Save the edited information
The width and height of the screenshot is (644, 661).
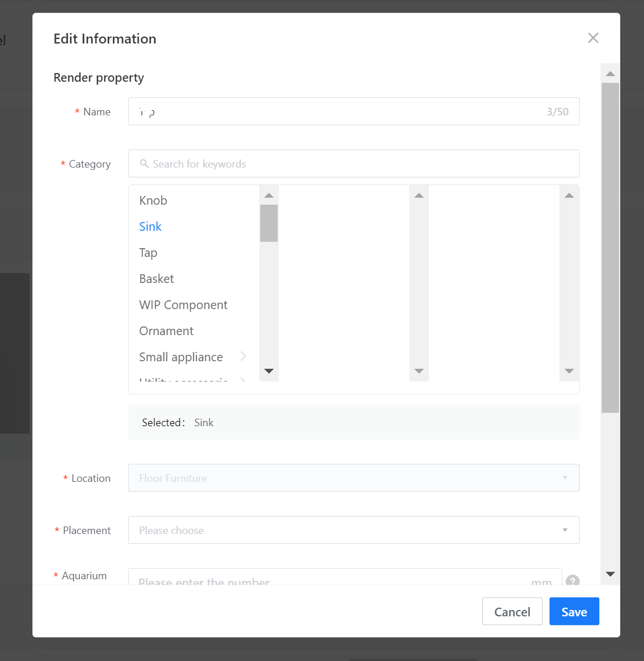574,612
